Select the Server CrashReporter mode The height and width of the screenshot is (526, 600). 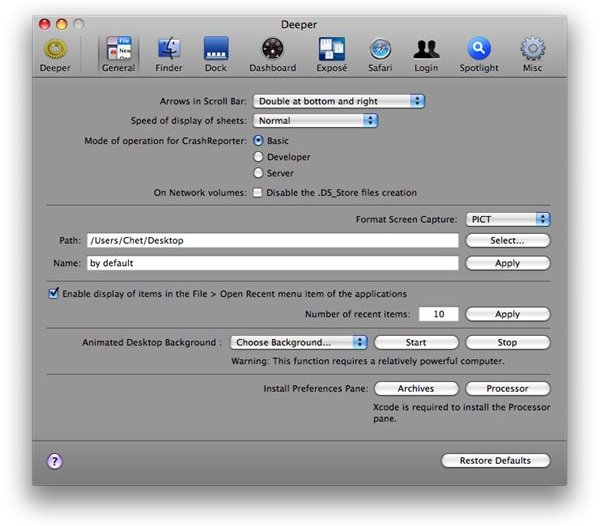click(258, 173)
